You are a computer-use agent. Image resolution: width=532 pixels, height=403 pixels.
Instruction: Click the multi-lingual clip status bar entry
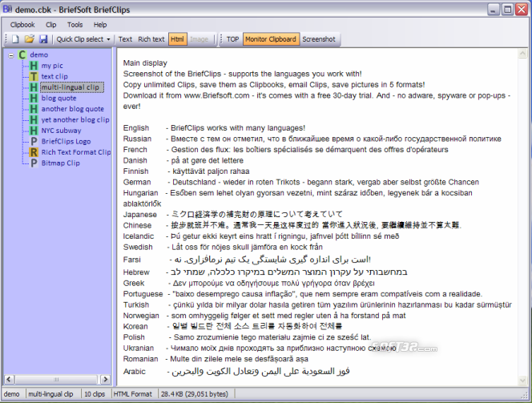50,394
